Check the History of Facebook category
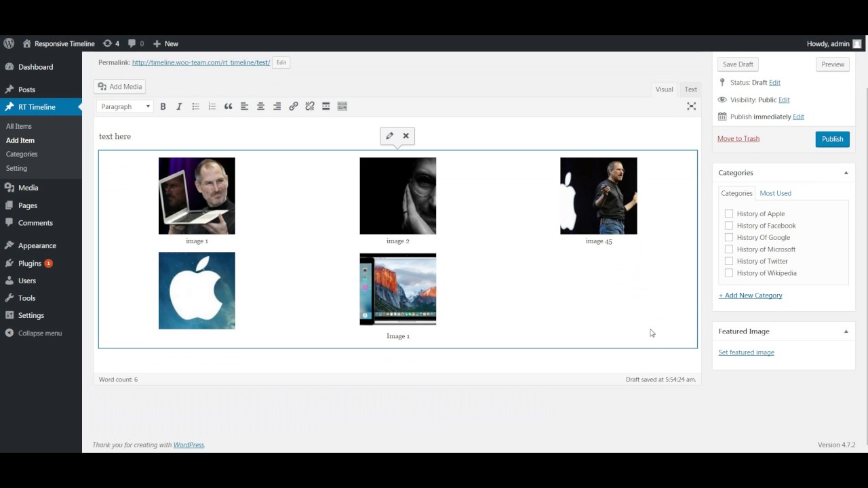This screenshot has height=488, width=868. tap(729, 226)
